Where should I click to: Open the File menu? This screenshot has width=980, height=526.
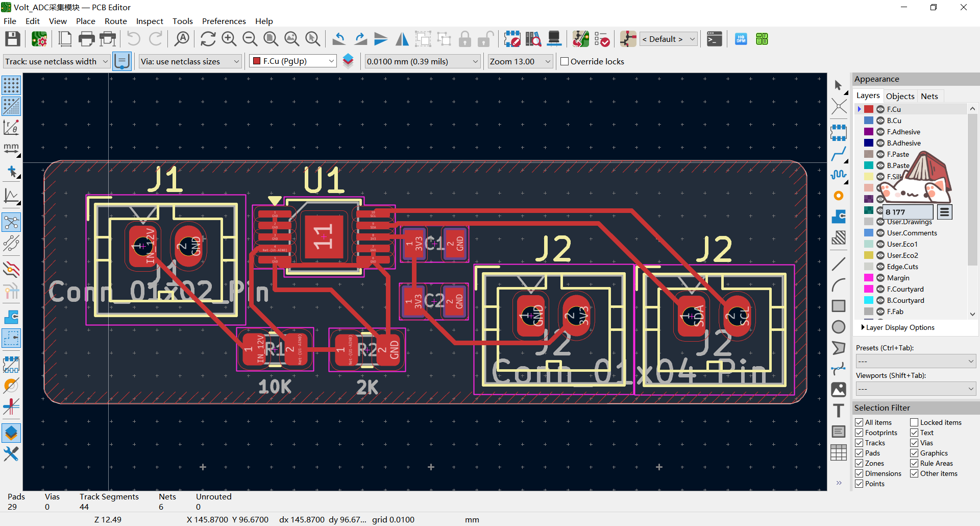click(10, 21)
